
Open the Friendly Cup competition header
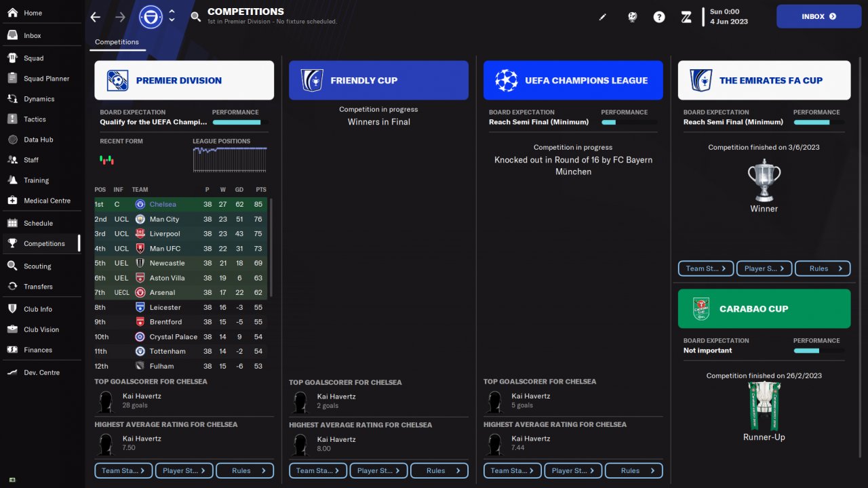378,81
